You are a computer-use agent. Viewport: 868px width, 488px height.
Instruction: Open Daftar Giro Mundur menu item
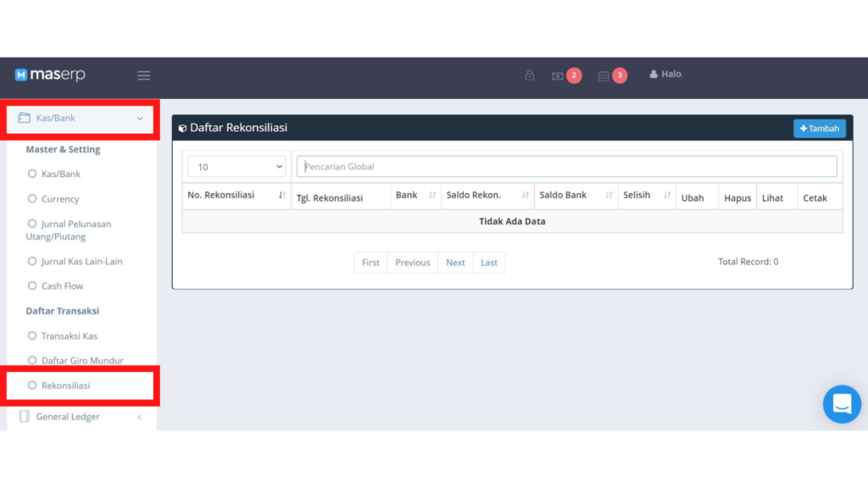tap(81, 361)
